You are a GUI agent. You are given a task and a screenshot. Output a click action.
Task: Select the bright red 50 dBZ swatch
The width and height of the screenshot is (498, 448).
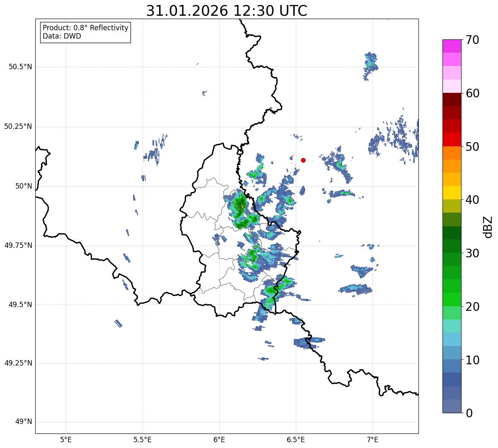pyautogui.click(x=452, y=140)
